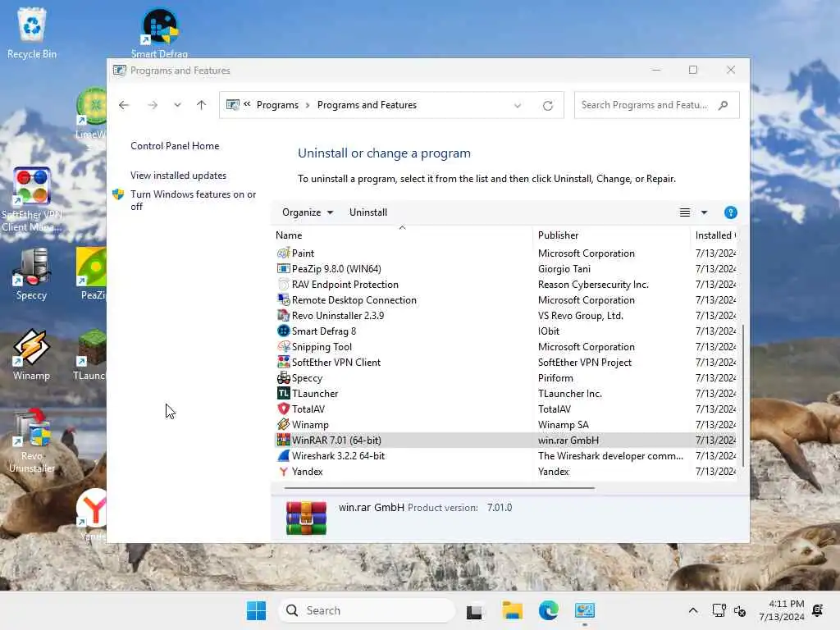Open notifications bell in taskbar
Screen dimensions: 840x630
(x=818, y=610)
